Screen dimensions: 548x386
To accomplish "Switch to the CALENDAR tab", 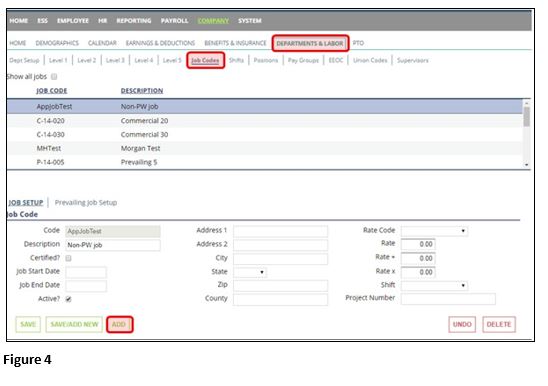I will (102, 43).
